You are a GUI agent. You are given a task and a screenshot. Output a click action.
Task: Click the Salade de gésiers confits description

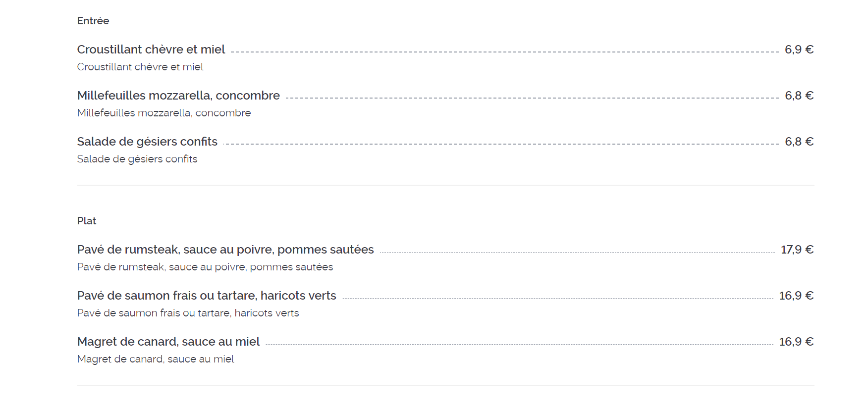[137, 159]
